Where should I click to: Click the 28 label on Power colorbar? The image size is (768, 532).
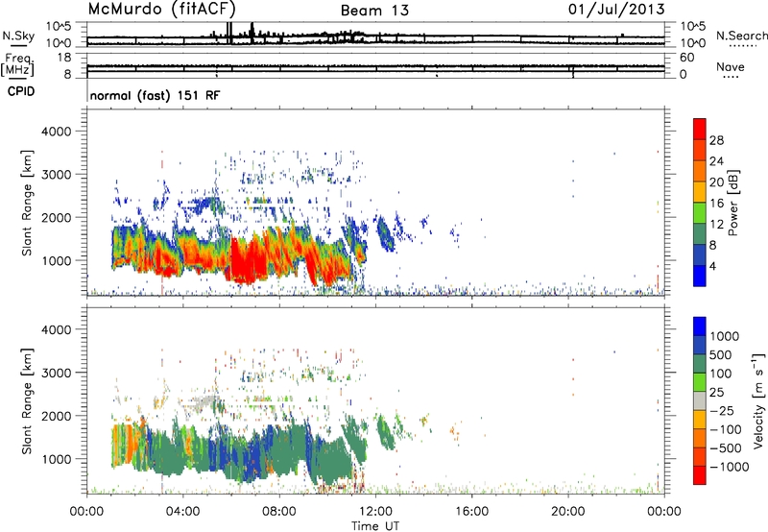716,140
